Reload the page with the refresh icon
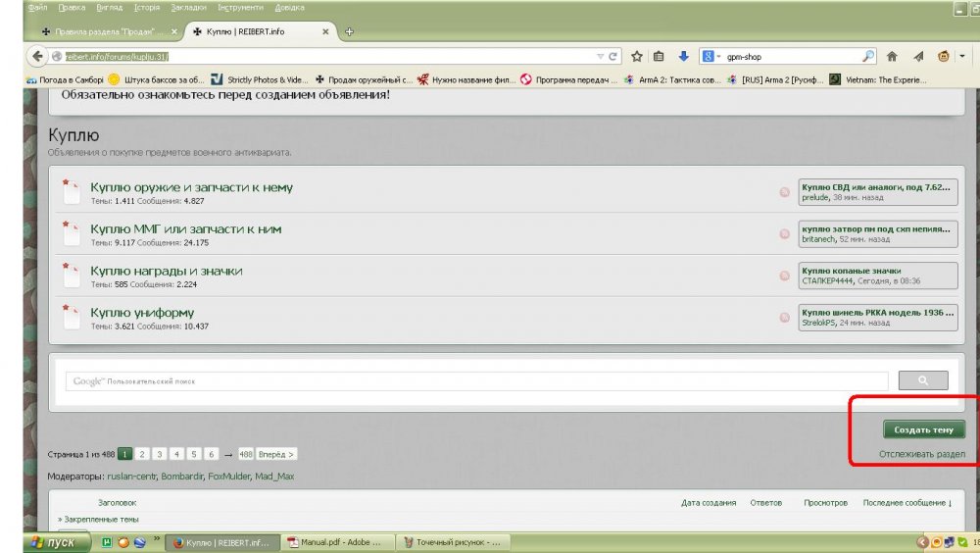This screenshot has height=553, width=980. (613, 56)
